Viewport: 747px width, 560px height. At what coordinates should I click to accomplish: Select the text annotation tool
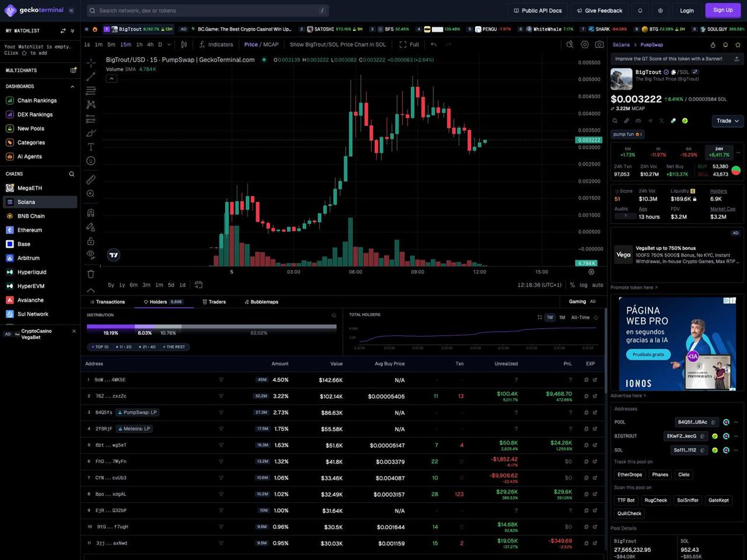[x=91, y=147]
